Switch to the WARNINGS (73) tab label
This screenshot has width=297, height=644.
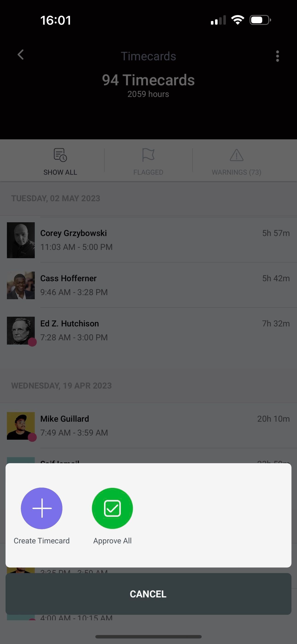(x=236, y=172)
